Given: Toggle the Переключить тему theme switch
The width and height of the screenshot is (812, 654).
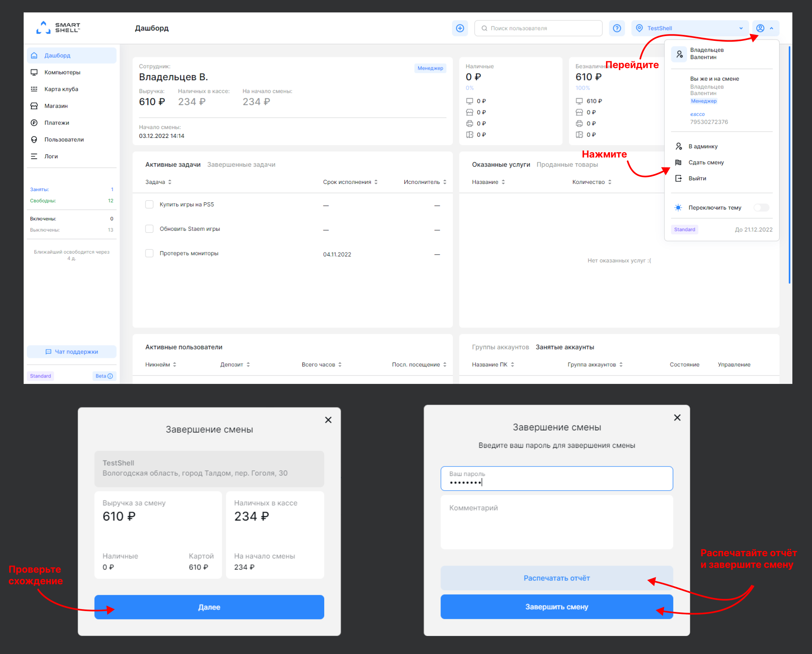Looking at the screenshot, I should [761, 208].
